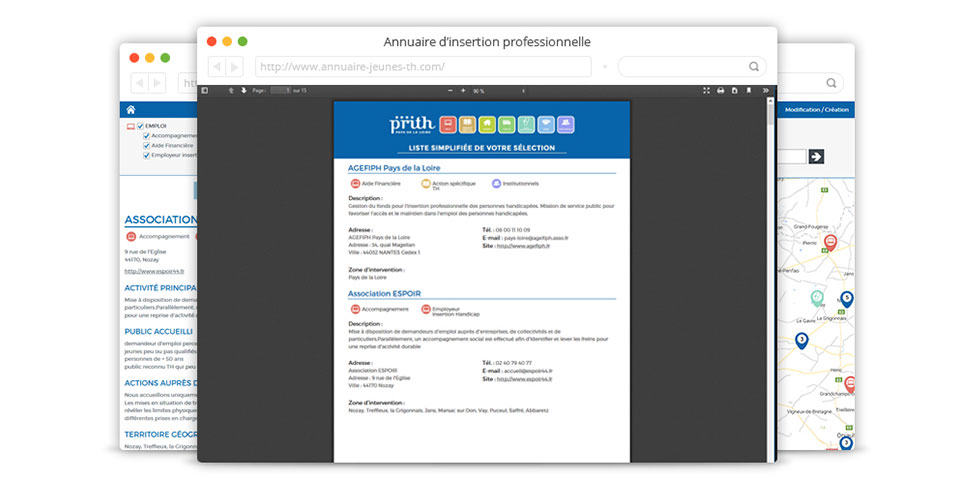Select blue map cluster marker numbered 5
960x500 pixels.
click(847, 299)
